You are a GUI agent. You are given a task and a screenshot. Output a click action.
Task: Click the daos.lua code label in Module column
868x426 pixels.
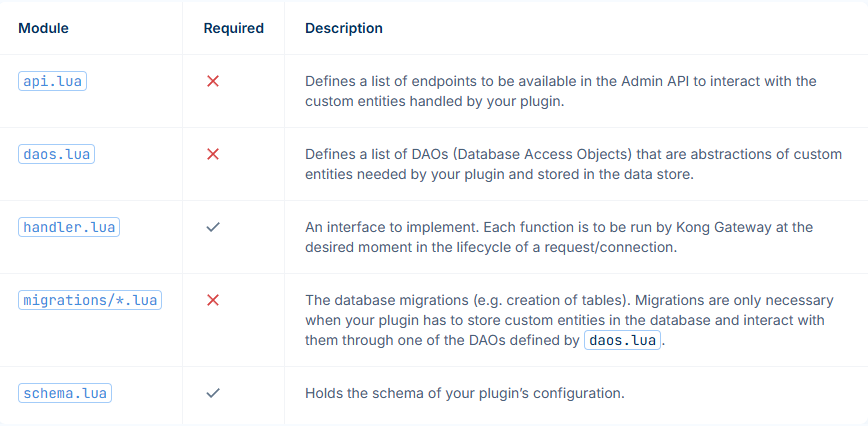coord(56,154)
